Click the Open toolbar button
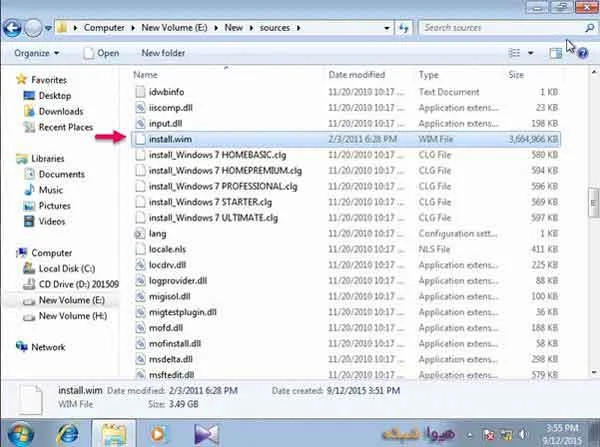 pos(101,53)
